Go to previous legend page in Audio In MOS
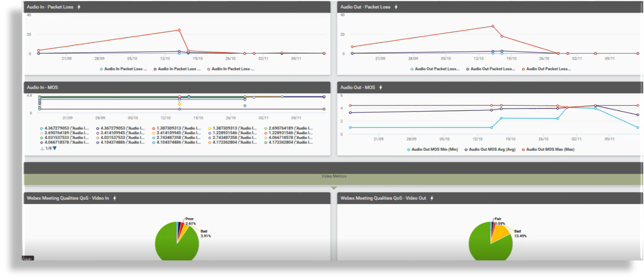 (x=42, y=148)
